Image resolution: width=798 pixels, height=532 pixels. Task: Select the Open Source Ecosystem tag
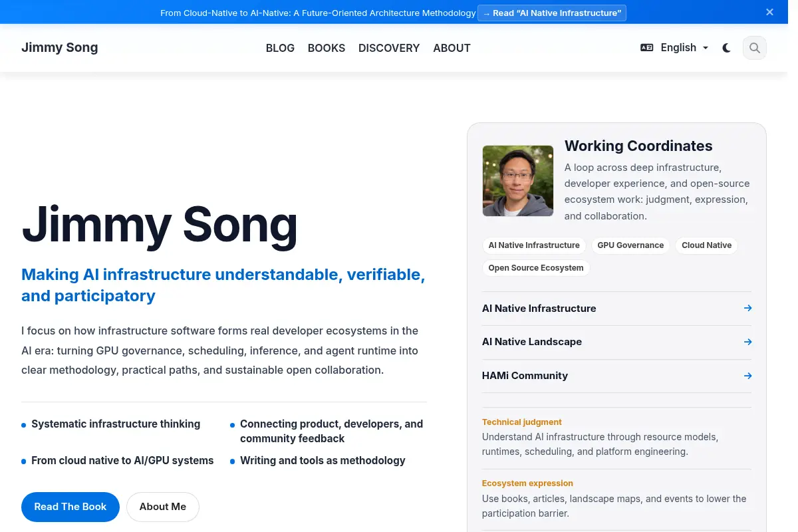coord(536,268)
